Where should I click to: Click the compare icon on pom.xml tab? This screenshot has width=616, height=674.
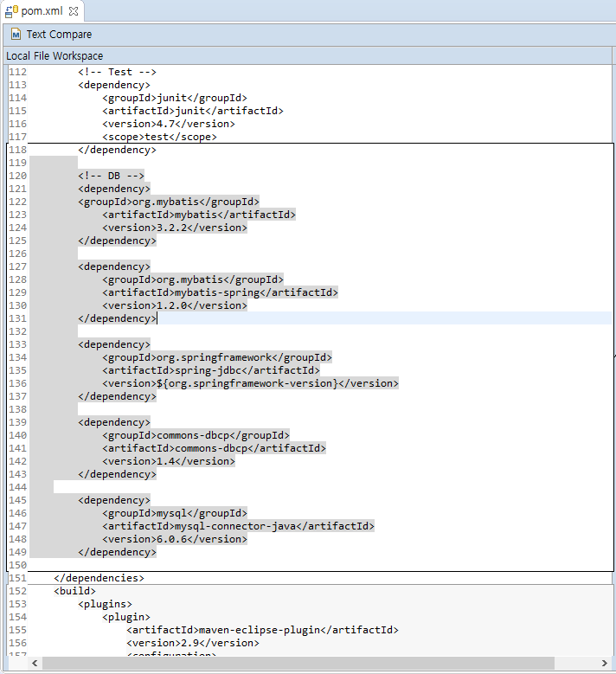(12, 11)
